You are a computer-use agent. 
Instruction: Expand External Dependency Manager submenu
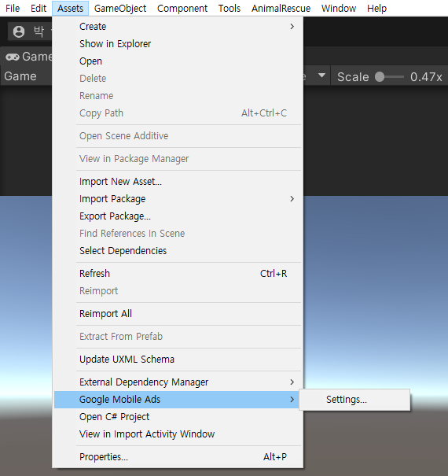[x=178, y=382]
